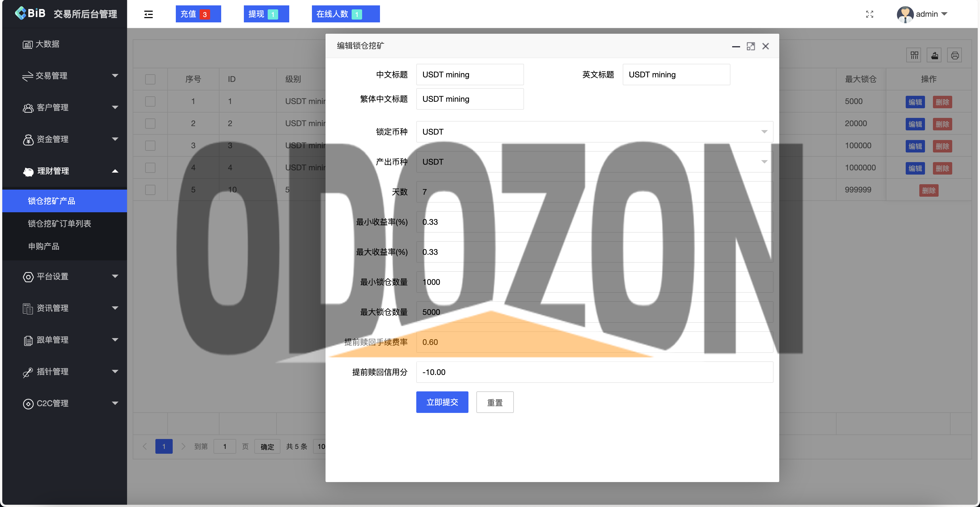
Task: Click the 客户管理 users icon
Action: pos(28,108)
